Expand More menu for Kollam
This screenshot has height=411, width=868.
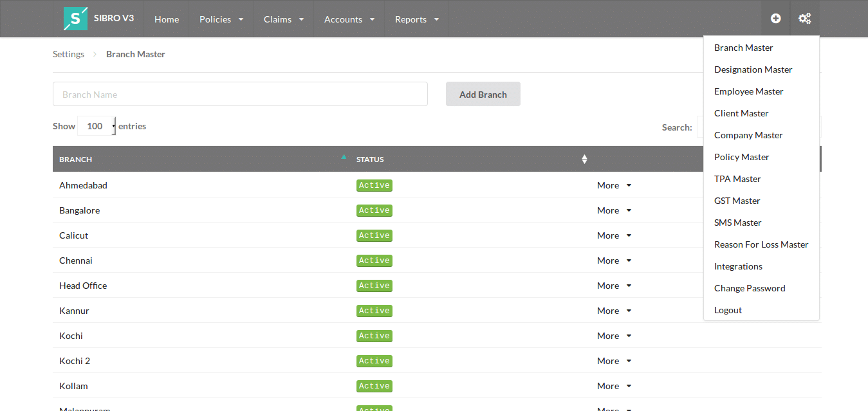point(614,386)
